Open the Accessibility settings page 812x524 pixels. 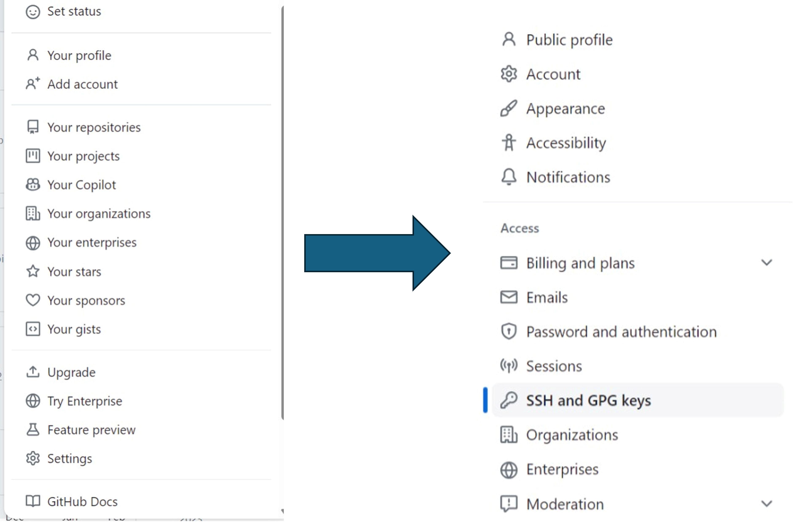(566, 143)
